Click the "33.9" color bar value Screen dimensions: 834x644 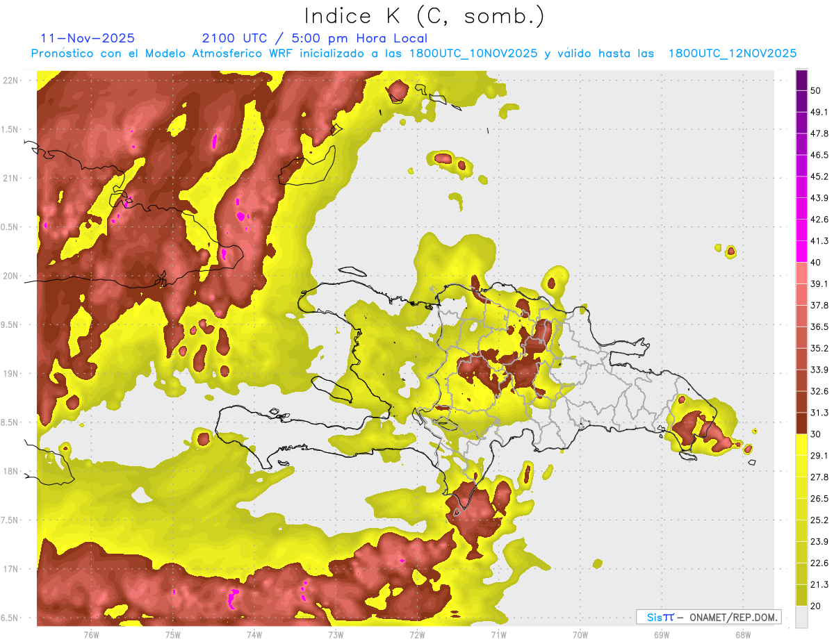819,370
